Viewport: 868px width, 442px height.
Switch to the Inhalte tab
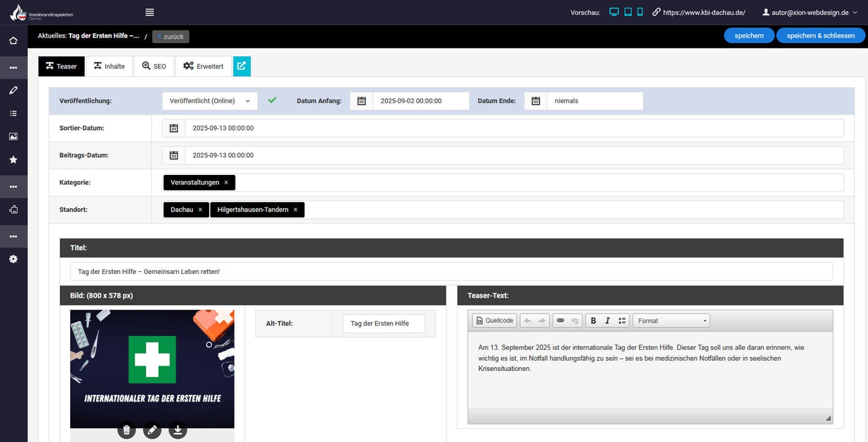(x=109, y=66)
